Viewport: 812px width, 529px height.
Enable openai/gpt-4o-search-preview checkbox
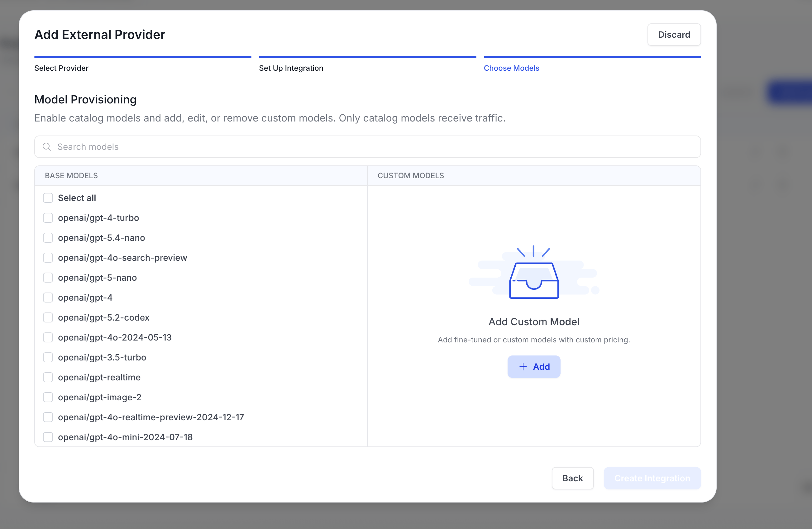click(48, 258)
